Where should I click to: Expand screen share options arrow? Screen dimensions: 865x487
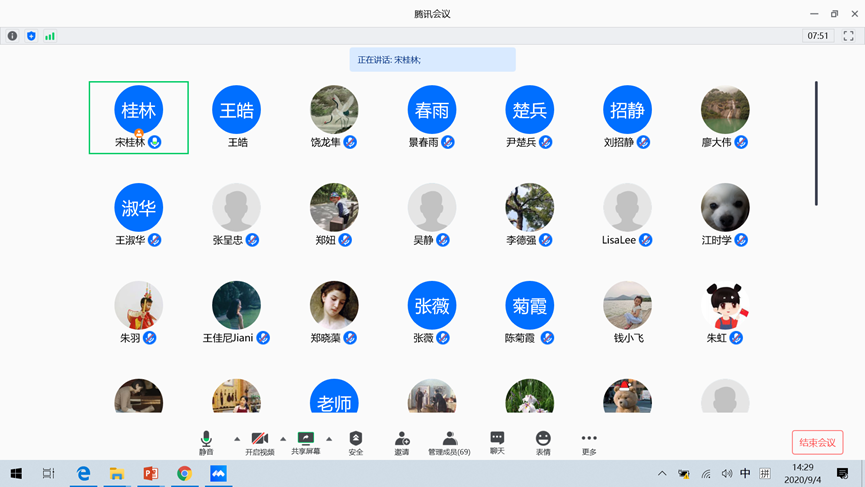329,439
